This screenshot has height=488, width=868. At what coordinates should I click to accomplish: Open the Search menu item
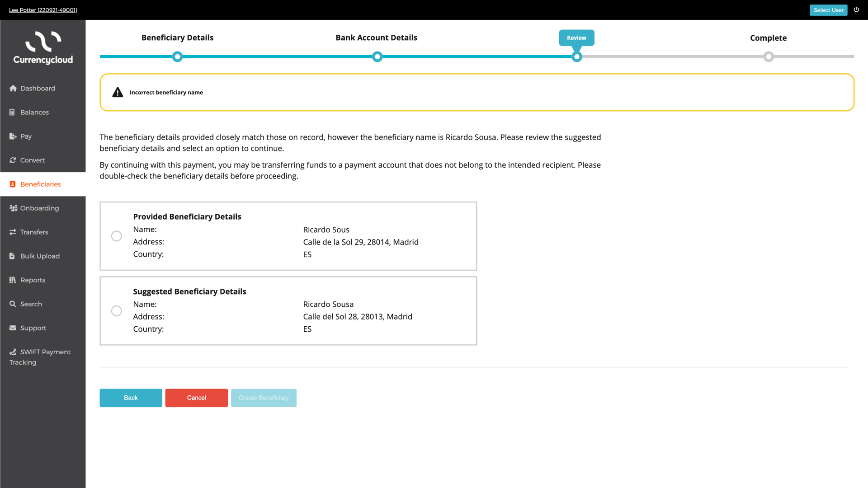pyautogui.click(x=31, y=304)
